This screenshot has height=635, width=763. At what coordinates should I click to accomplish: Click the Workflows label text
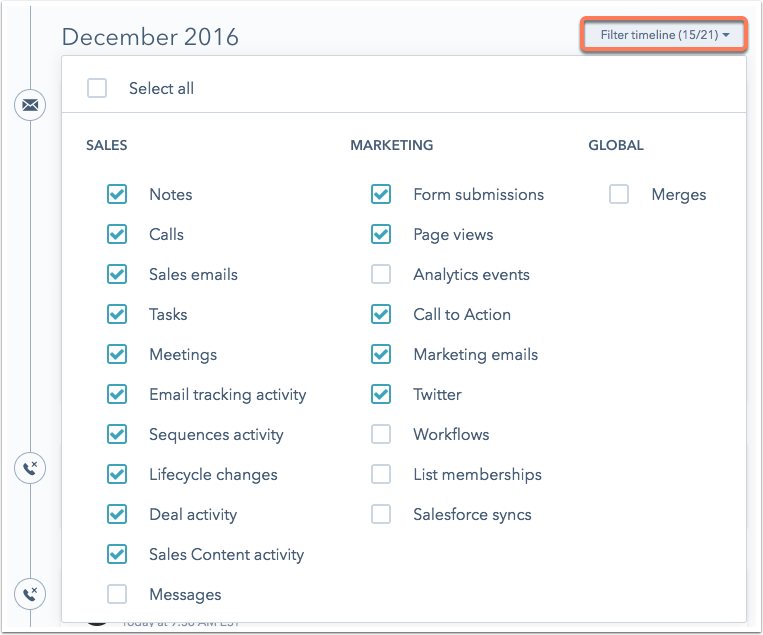click(451, 434)
